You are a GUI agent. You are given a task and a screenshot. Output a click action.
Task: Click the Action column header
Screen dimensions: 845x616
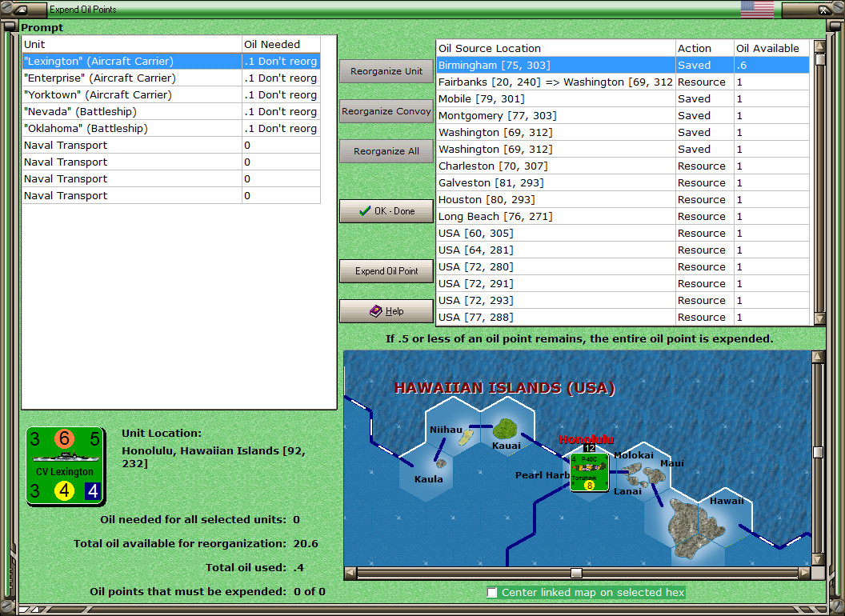point(704,48)
